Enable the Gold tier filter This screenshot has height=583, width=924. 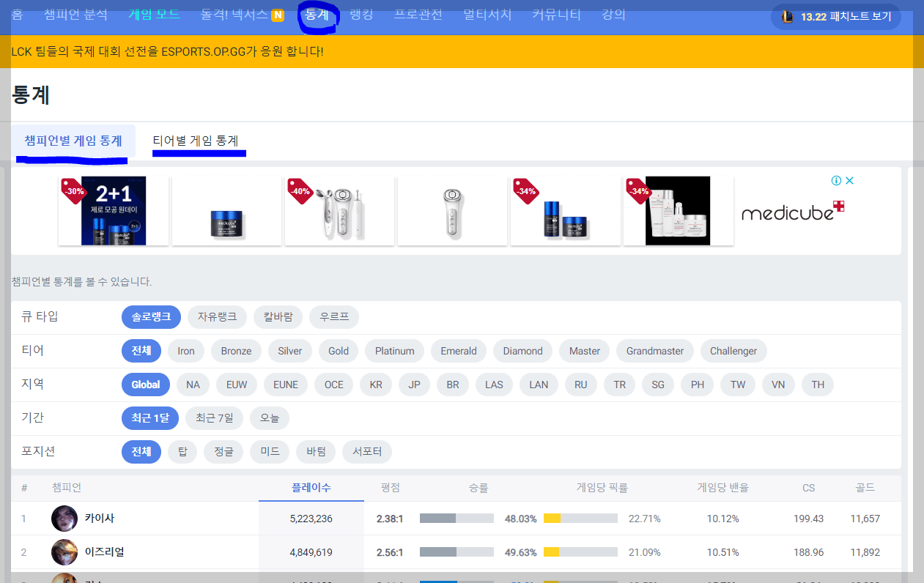click(x=339, y=351)
